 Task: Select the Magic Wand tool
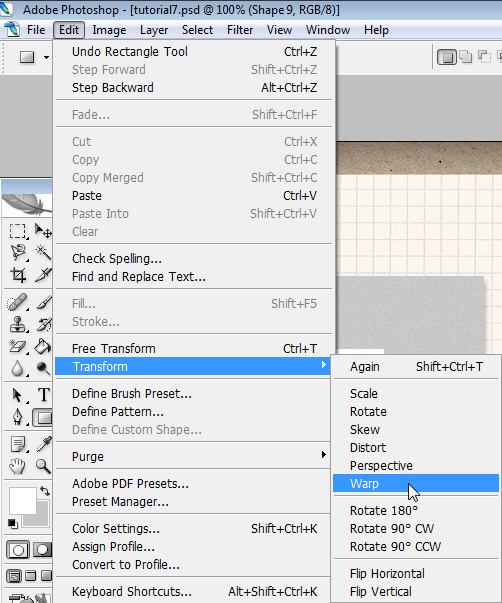[43, 253]
